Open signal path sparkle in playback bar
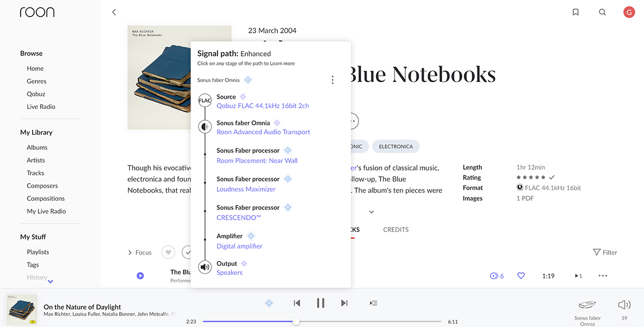The image size is (644, 327). 269,303
